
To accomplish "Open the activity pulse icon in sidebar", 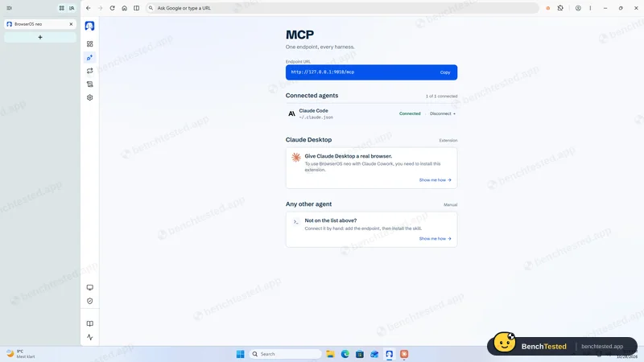I will [x=90, y=337].
